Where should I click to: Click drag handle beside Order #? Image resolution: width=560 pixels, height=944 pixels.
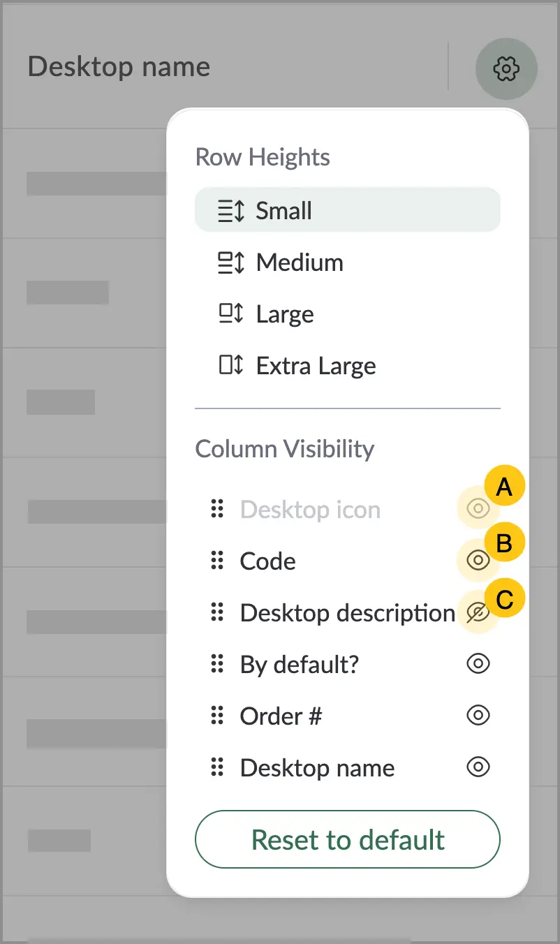tap(217, 716)
